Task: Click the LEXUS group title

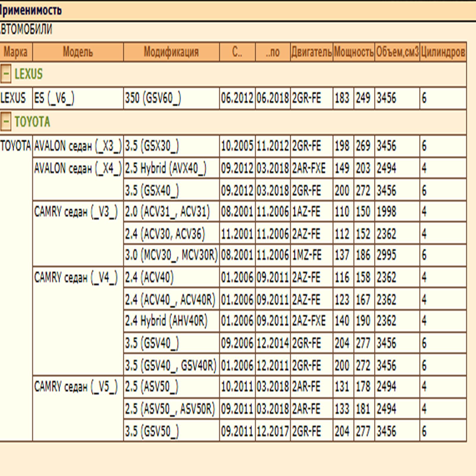Action: 29,74
